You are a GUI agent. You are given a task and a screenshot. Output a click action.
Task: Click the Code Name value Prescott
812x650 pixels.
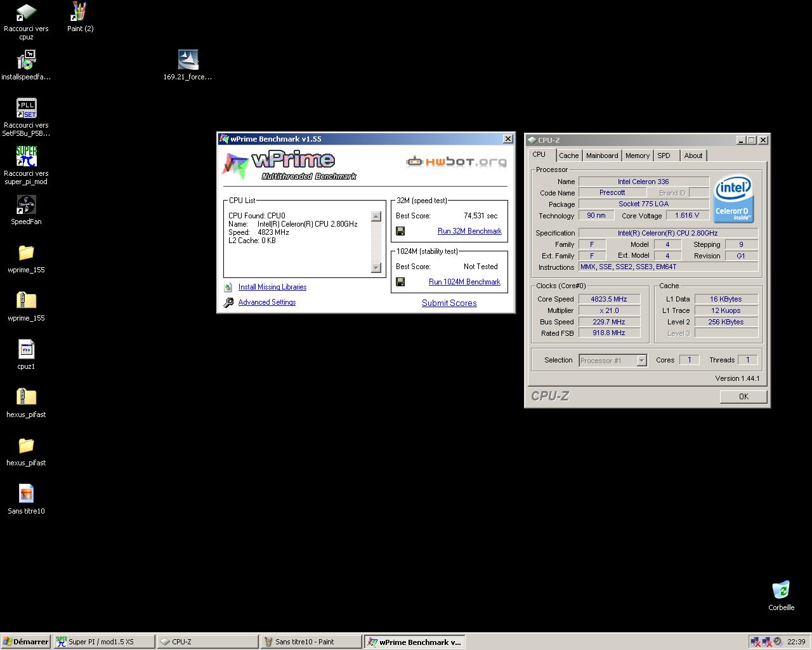(x=612, y=192)
